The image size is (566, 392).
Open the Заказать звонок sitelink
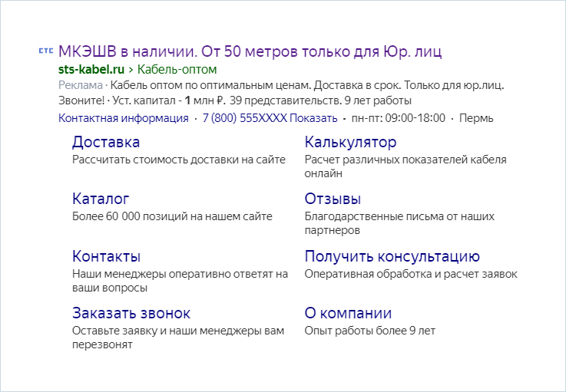tap(131, 313)
